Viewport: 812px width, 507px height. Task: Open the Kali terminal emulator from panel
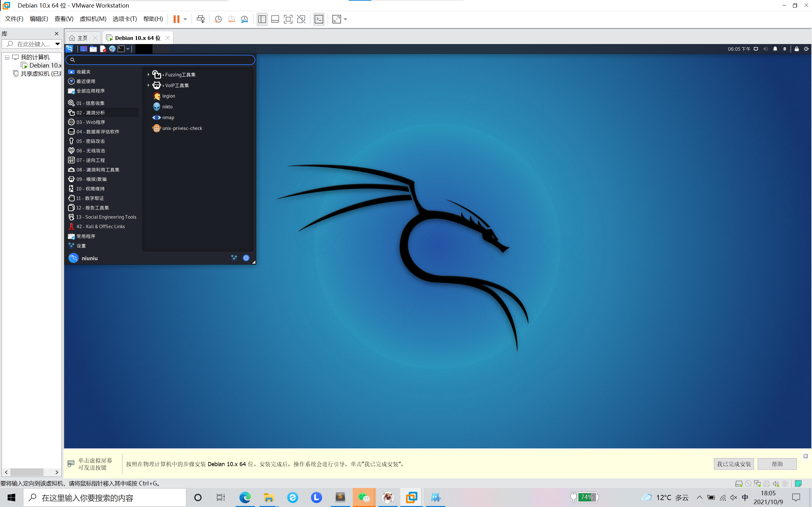click(x=121, y=49)
